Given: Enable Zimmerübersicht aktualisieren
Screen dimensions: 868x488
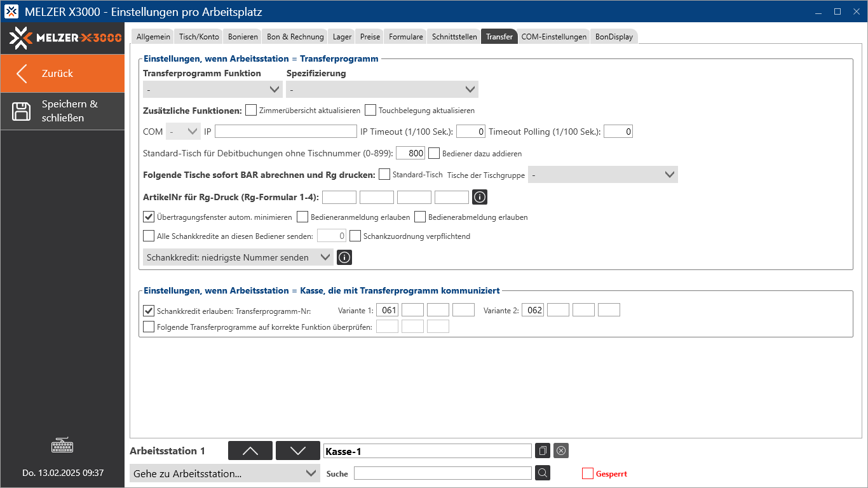Looking at the screenshot, I should pyautogui.click(x=251, y=110).
